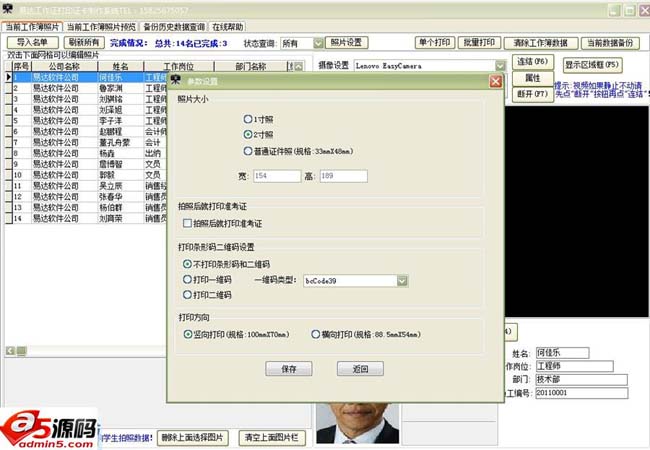Switch to 当前工作簿照片 tab
The height and width of the screenshot is (450, 650).
click(x=32, y=27)
